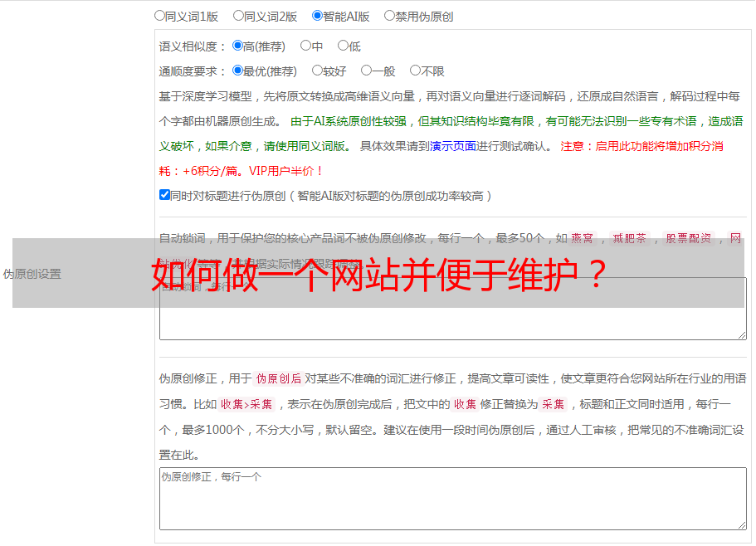Click the 减肥茶 example tag
This screenshot has width=756, height=546.
(x=630, y=238)
